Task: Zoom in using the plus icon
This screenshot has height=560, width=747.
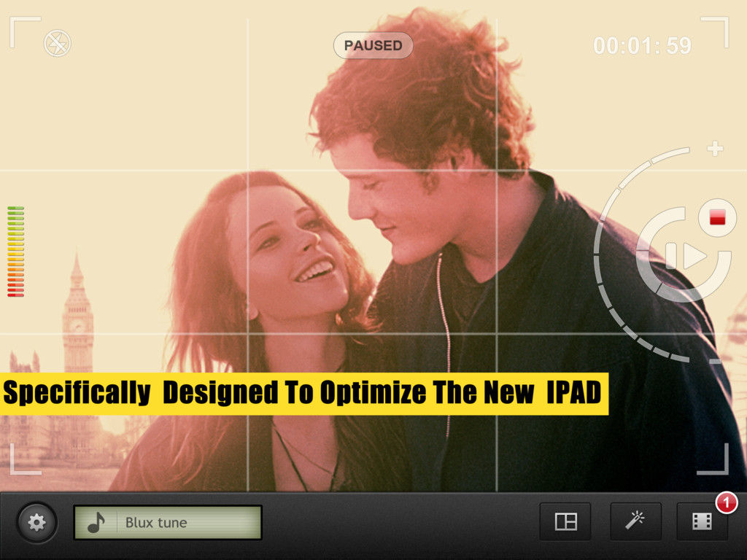Action: click(x=715, y=148)
